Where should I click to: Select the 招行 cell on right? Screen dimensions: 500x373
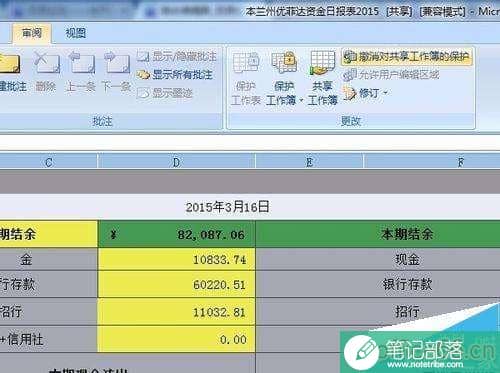click(378, 312)
